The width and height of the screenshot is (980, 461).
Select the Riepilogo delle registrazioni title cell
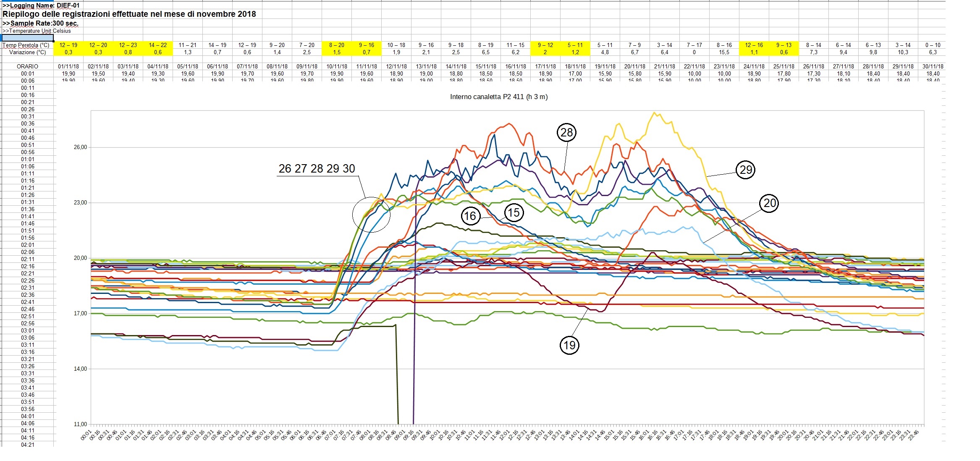pos(129,14)
